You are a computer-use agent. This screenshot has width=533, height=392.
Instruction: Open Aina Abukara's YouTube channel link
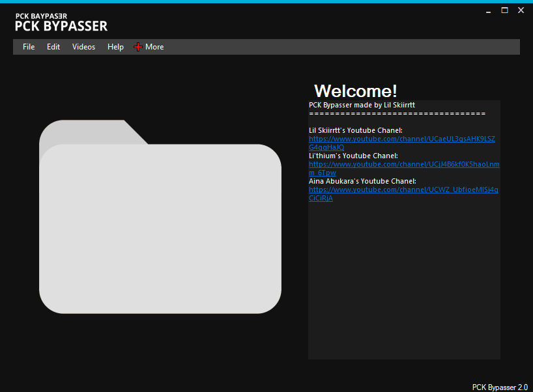point(403,189)
